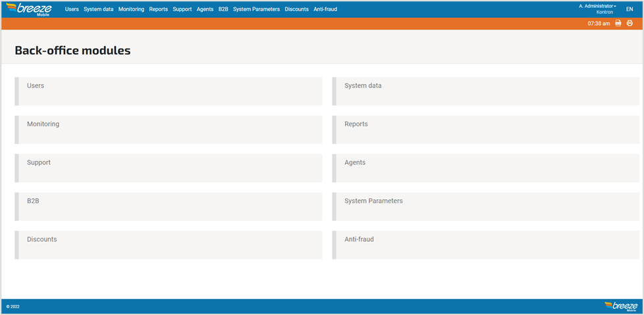Launch the Anti-fraud module tile
This screenshot has height=315, width=644.
tap(486, 245)
